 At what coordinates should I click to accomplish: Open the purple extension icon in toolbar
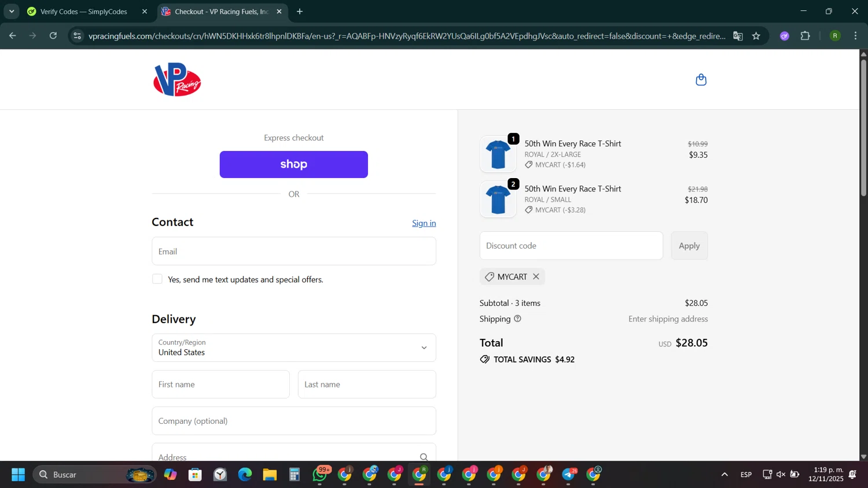pos(785,36)
